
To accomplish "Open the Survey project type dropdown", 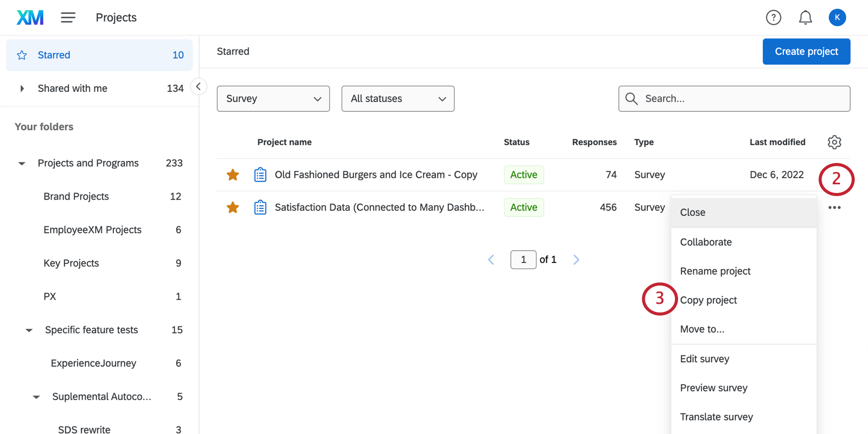I will (x=273, y=99).
